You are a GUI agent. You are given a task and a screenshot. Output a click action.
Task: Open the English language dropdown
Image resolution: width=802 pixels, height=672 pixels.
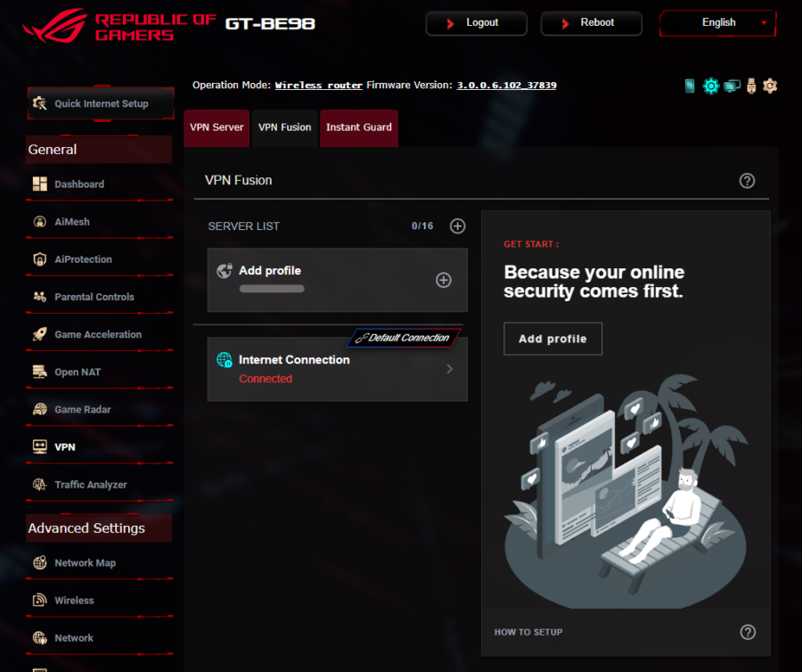tap(718, 23)
